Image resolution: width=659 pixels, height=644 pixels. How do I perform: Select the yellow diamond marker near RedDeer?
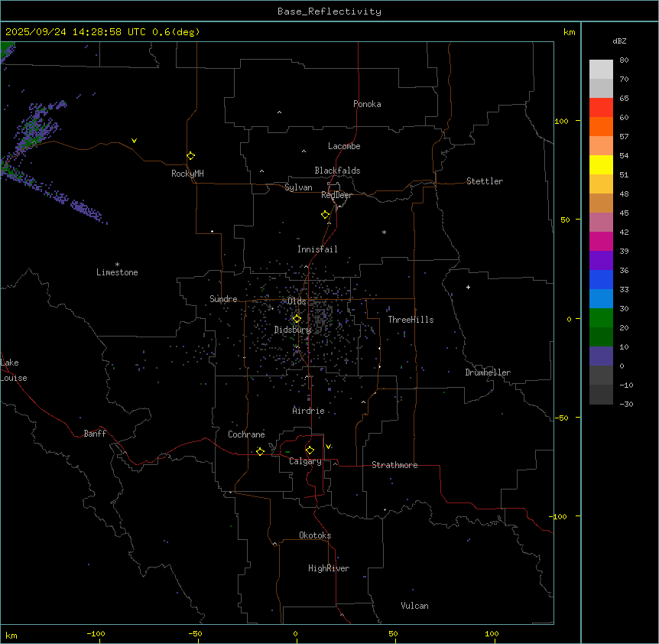[326, 214]
